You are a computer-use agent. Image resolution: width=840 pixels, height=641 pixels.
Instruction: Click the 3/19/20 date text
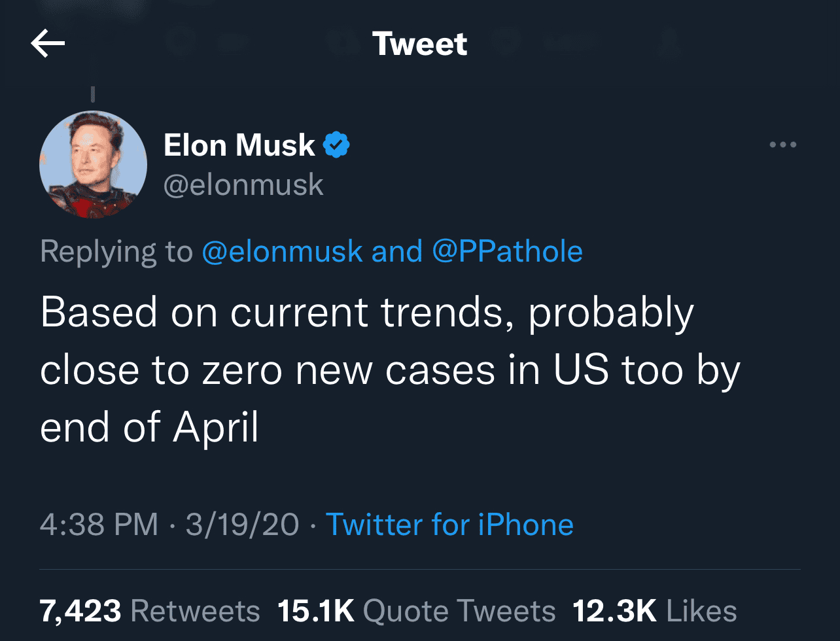pyautogui.click(x=241, y=523)
